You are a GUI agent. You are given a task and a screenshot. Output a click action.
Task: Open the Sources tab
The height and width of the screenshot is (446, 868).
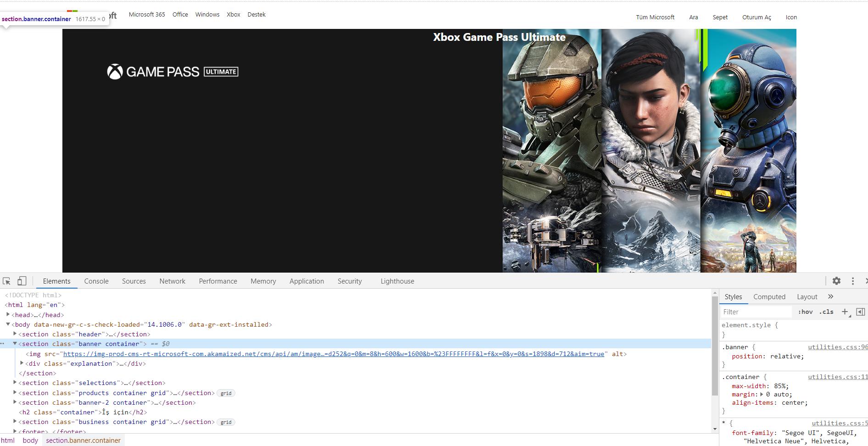coord(134,281)
